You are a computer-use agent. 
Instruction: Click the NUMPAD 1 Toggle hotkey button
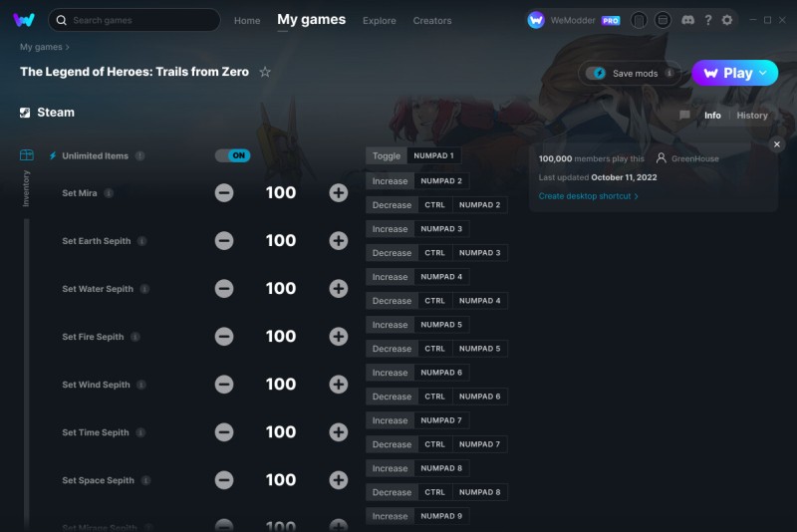pyautogui.click(x=433, y=155)
